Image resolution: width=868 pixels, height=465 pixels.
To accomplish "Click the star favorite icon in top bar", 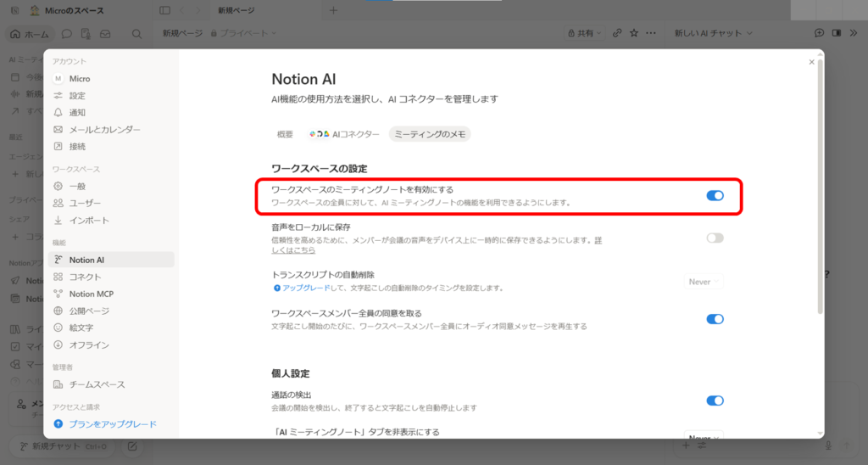I will coord(634,33).
